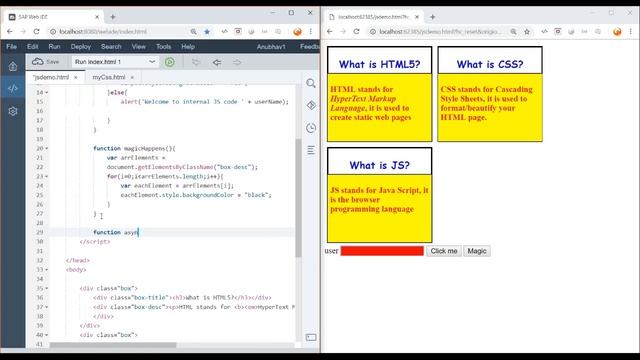Collapse code fold at line 40
Screen dimensions: 640x360
click(47, 335)
